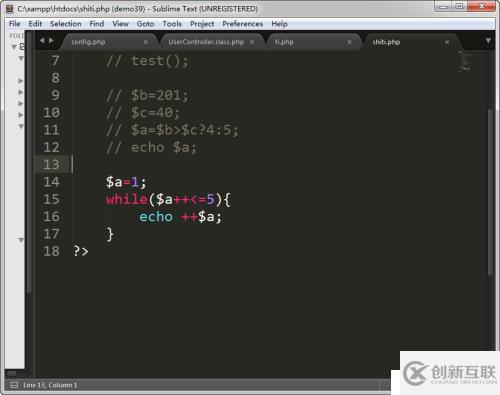Collapse the bottom sidebar folder arrow

21,240
